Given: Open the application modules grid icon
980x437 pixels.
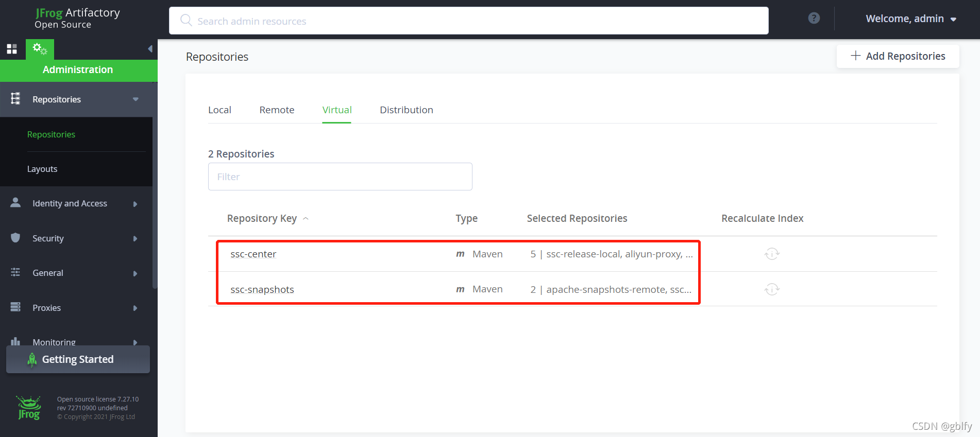Looking at the screenshot, I should pyautogui.click(x=12, y=49).
